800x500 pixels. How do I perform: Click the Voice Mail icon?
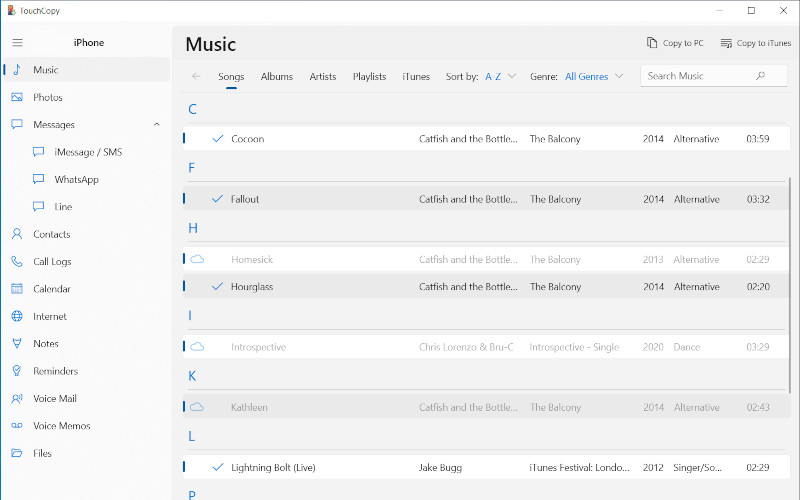tap(17, 398)
